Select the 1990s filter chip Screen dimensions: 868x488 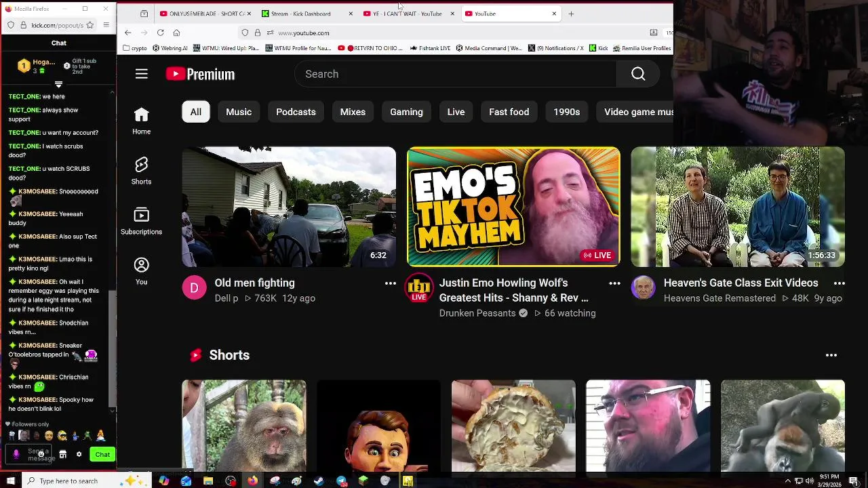(x=566, y=112)
